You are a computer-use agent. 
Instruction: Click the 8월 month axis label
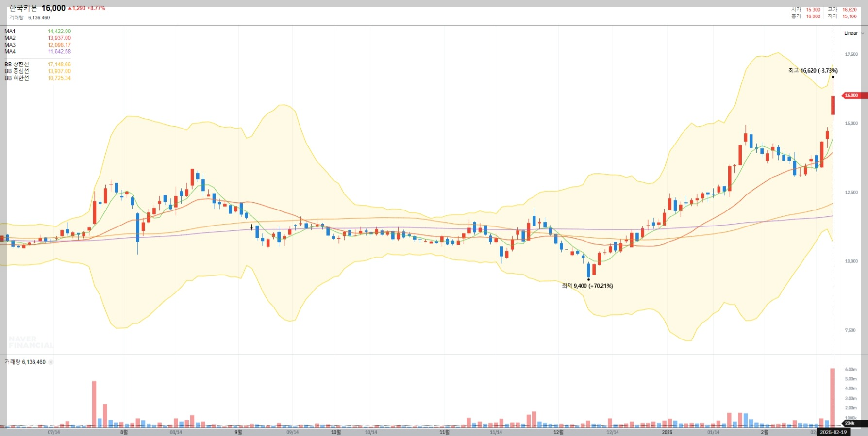point(124,432)
